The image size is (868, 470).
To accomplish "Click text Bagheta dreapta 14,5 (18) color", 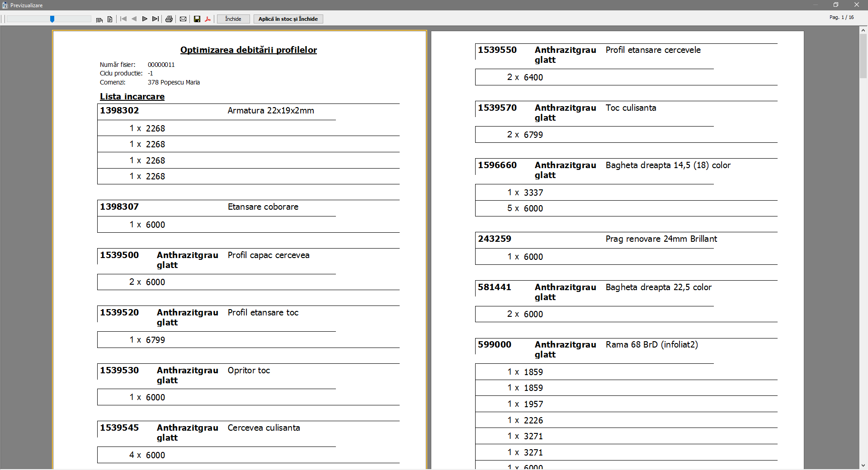I will tap(668, 165).
